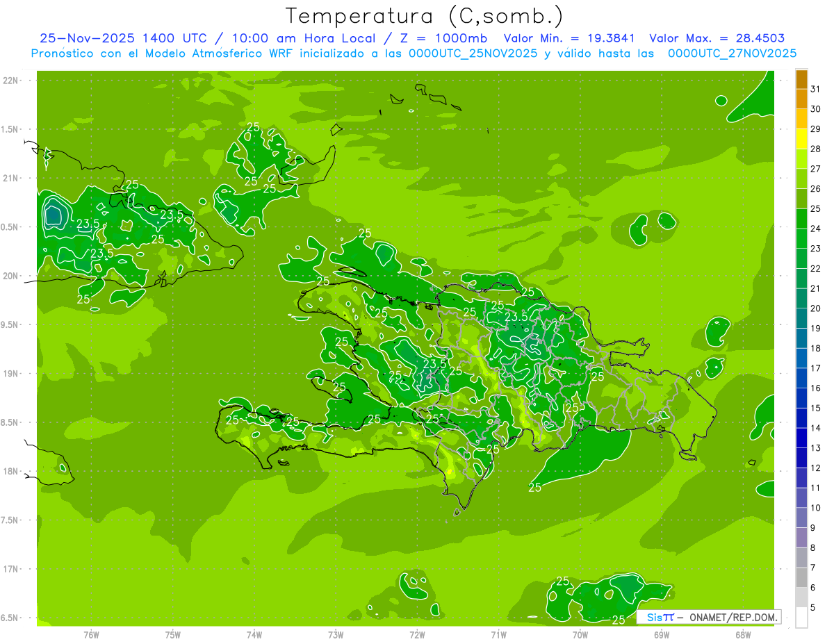
Task: Click the '76W' longitude axis label
Action: click(91, 634)
